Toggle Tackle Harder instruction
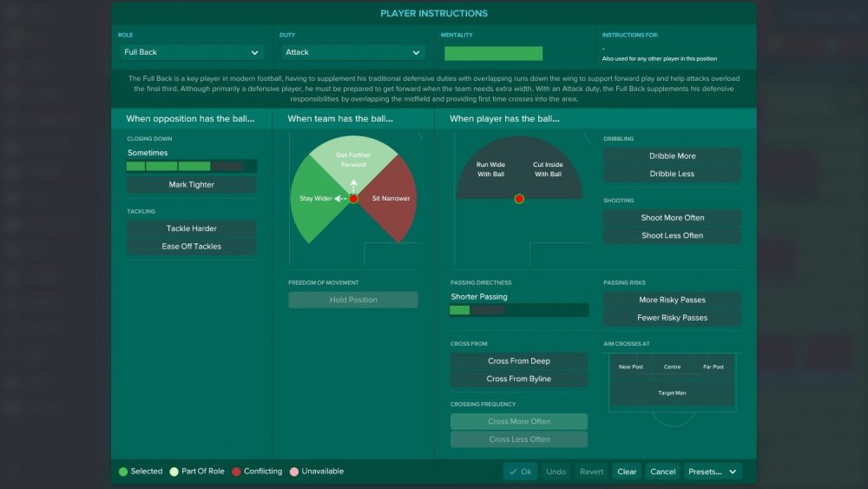 [x=192, y=228]
